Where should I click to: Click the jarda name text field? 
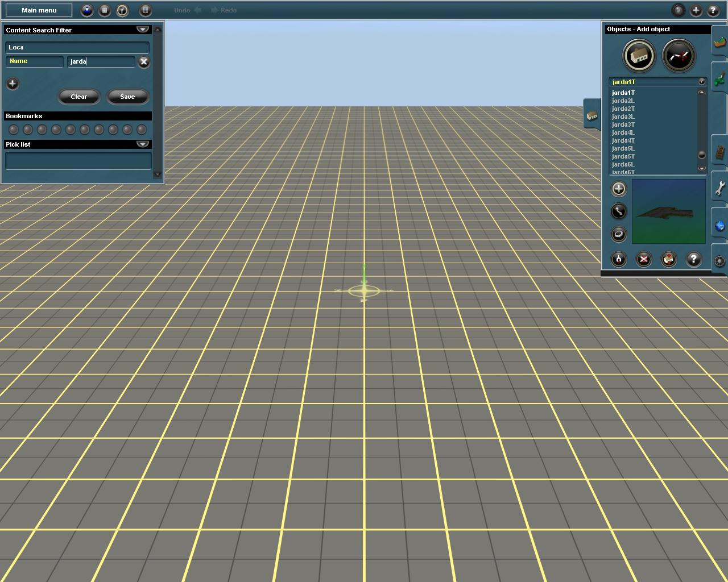coord(101,61)
